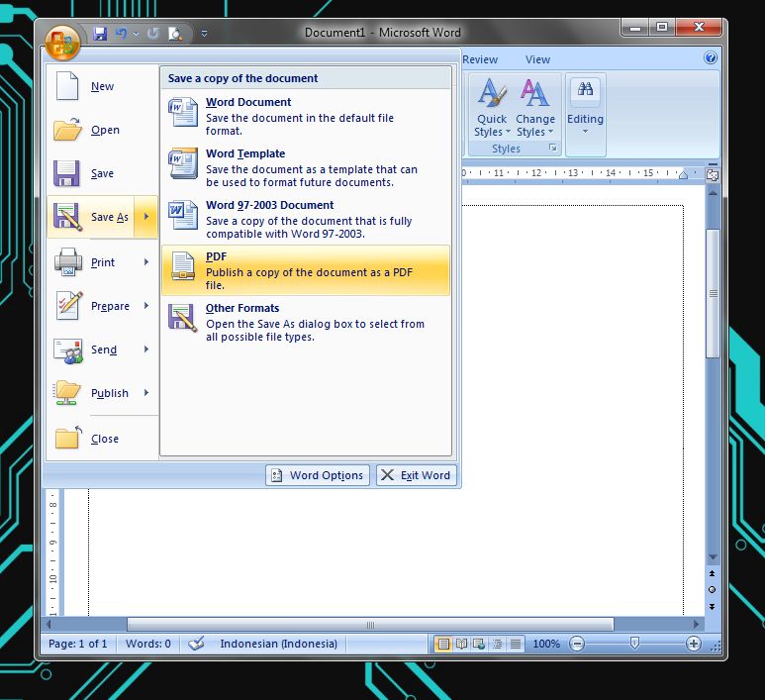Image resolution: width=765 pixels, height=700 pixels.
Task: Click the proofing errors check icon
Action: point(196,644)
